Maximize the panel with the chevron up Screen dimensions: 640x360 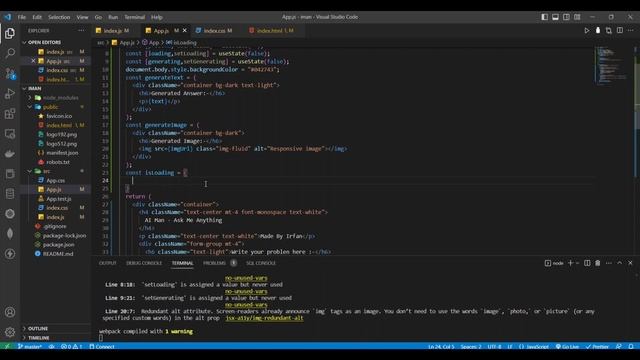pyautogui.click(x=620, y=263)
